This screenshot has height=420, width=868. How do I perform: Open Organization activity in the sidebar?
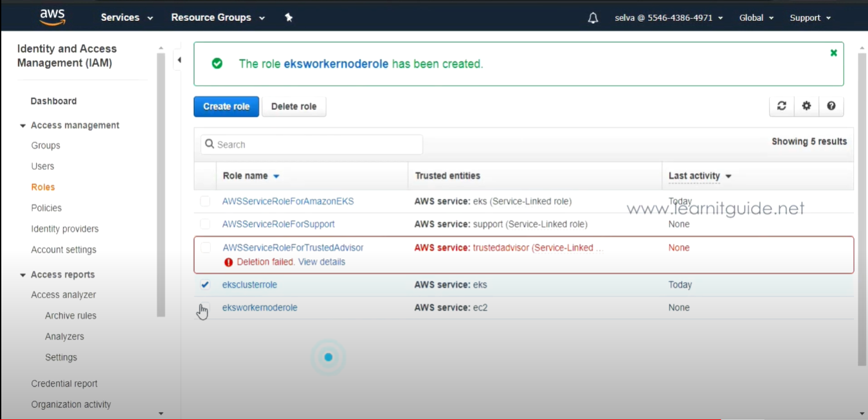click(x=71, y=405)
